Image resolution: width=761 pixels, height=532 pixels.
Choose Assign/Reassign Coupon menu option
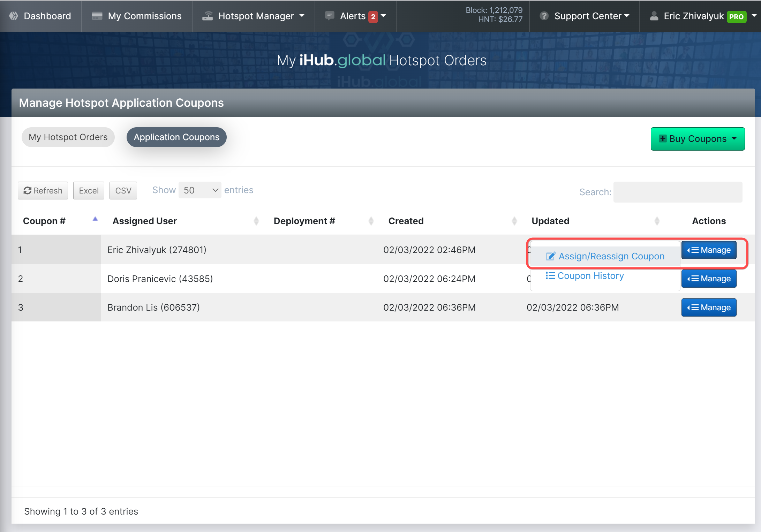click(605, 256)
